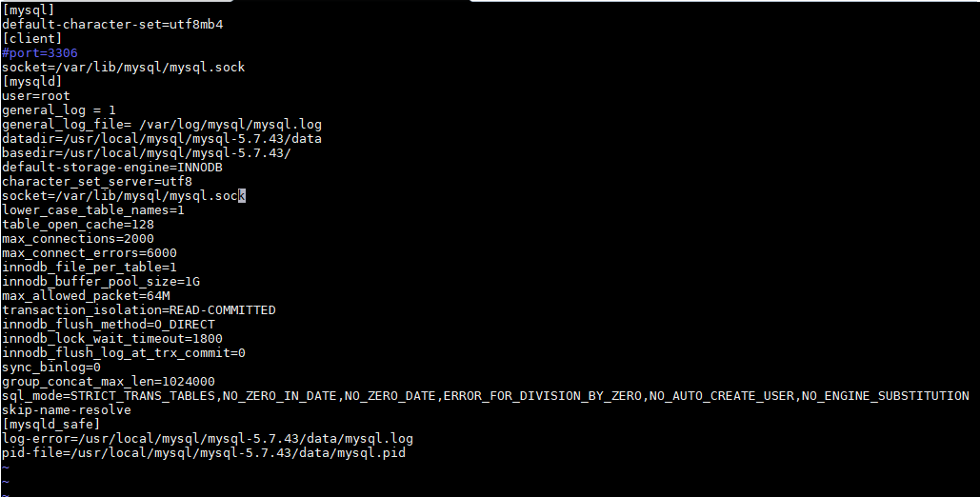
Task: Place cursor on default-character-set=utf8mb4 line
Action: point(112,25)
